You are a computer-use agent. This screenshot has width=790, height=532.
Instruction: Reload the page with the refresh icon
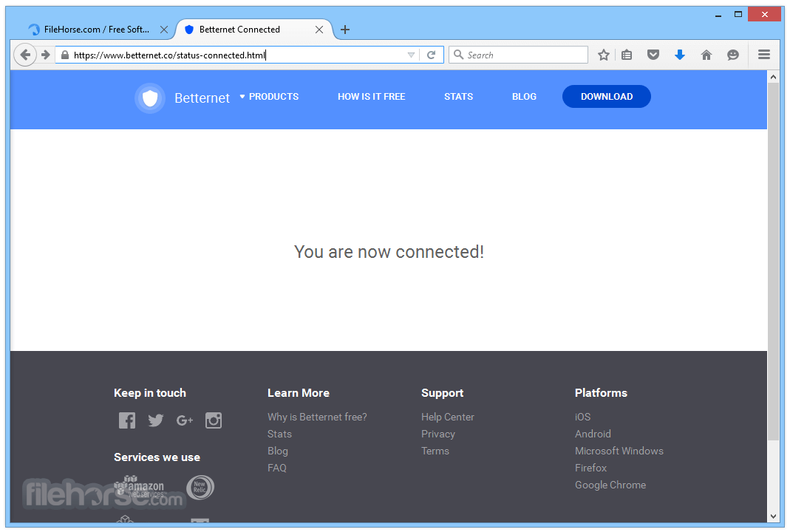(432, 55)
